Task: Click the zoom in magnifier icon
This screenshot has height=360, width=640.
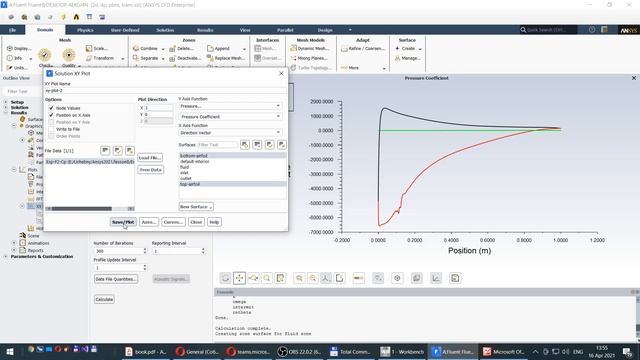Action: pos(299,278)
